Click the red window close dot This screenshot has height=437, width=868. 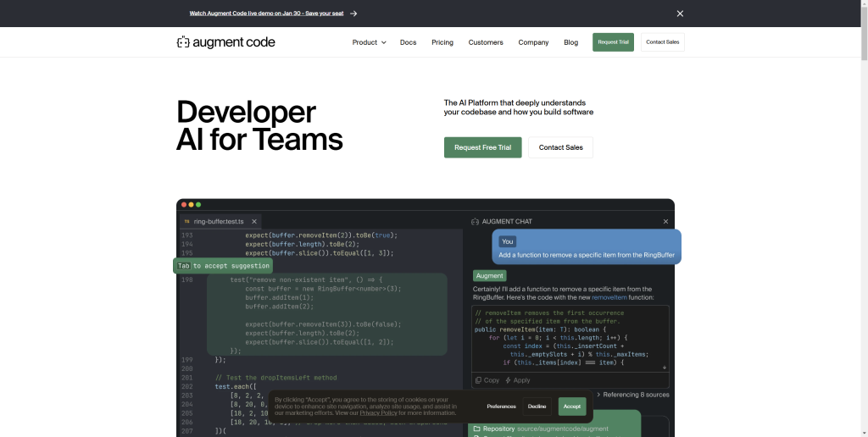(184, 205)
